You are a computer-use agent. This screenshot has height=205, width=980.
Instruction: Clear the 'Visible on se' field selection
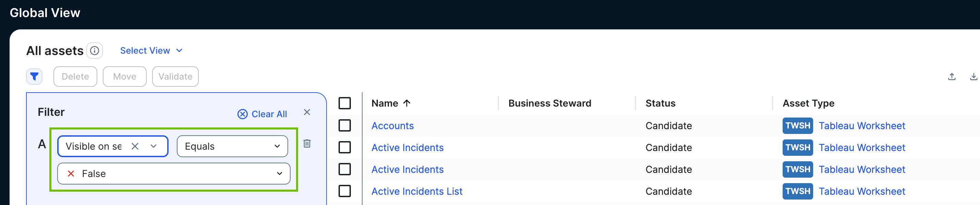point(135,147)
